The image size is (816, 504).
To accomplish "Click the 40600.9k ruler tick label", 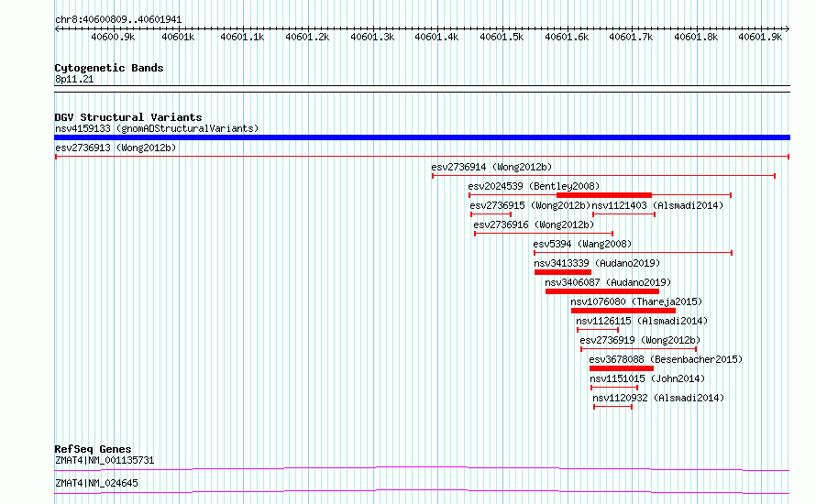I will [x=113, y=37].
